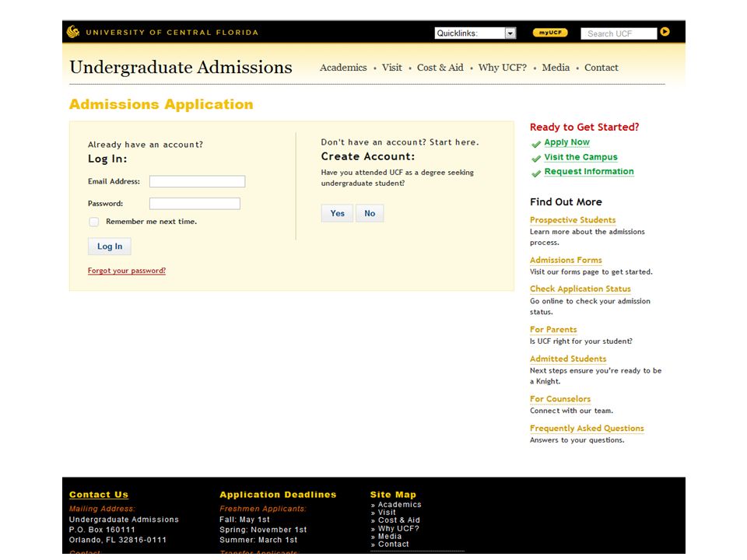Open the Forgot your password link
The image size is (747, 560).
pos(127,271)
